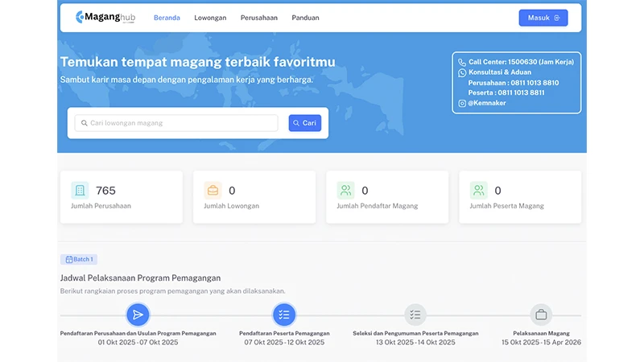Click the briefcase icon above Jumlah Lowongan
The image size is (644, 362).
213,191
